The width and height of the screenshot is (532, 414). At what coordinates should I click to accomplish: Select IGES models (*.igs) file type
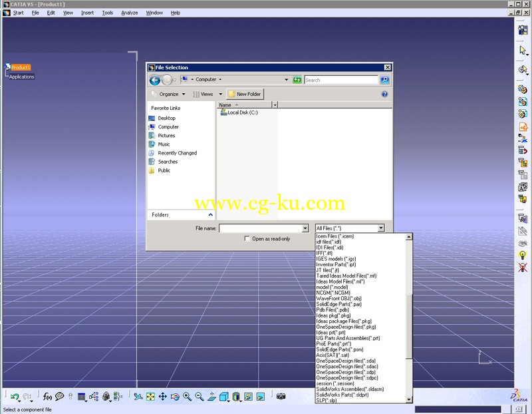click(336, 259)
